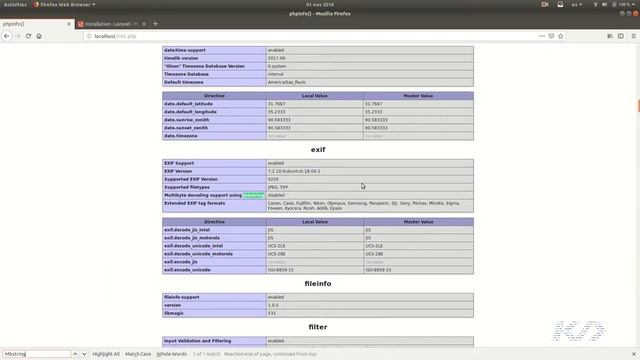Close the phpinfo() tab

click(69, 24)
